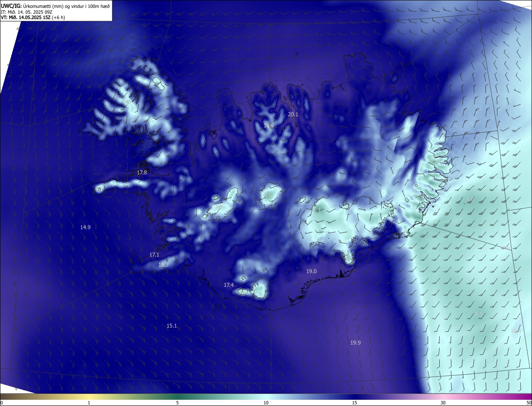Click the 19.9 value on the map

click(x=355, y=342)
